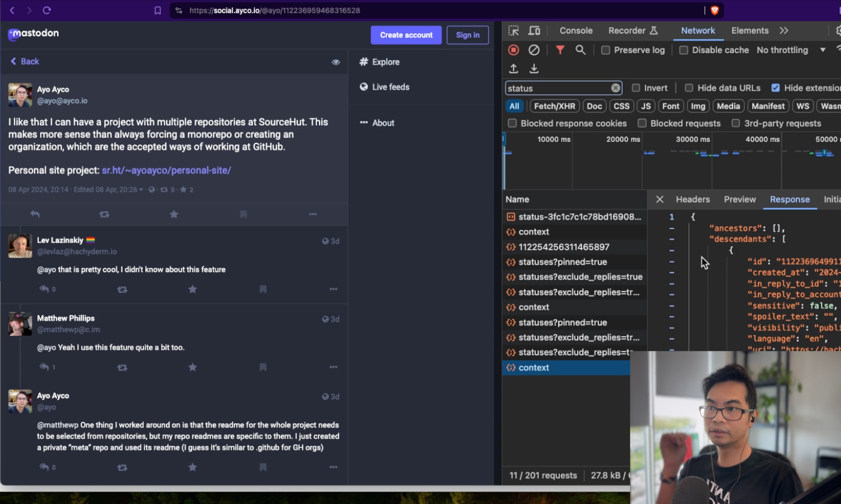The width and height of the screenshot is (841, 504).
Task: Open the Headers tab
Action: pos(692,199)
